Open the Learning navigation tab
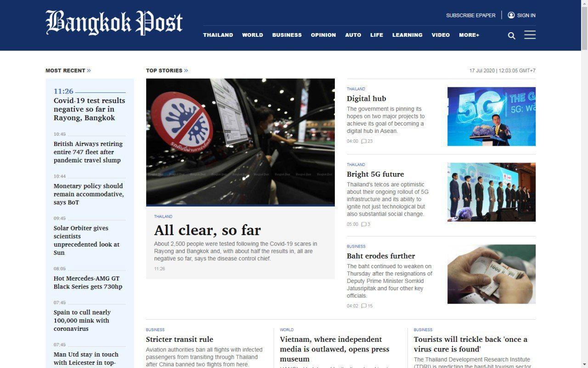 (x=407, y=35)
